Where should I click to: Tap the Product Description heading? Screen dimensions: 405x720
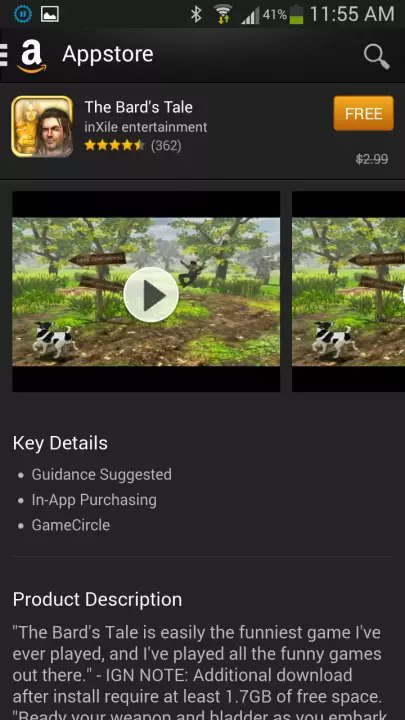(97, 600)
